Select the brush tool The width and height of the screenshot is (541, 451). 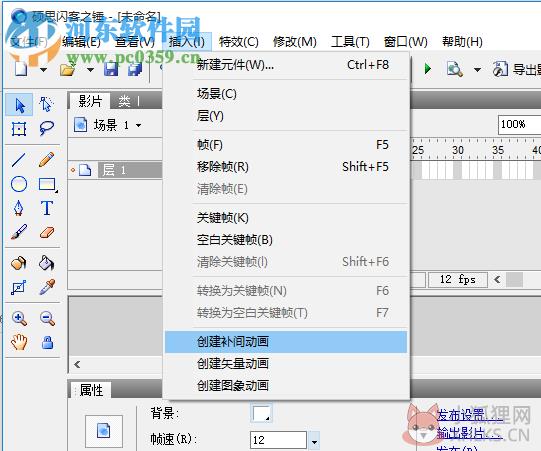click(19, 232)
